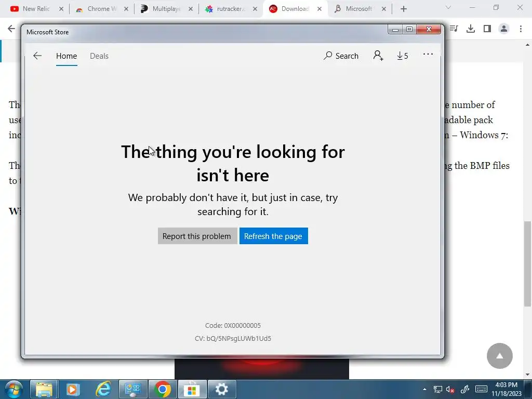
Task: Select the CV identifier text
Action: coord(233,339)
